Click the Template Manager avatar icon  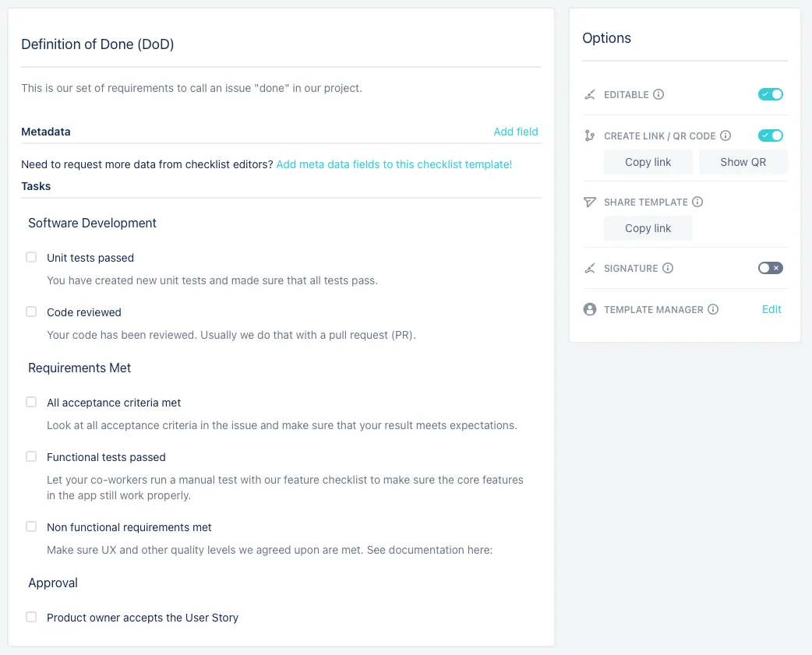[x=590, y=309]
